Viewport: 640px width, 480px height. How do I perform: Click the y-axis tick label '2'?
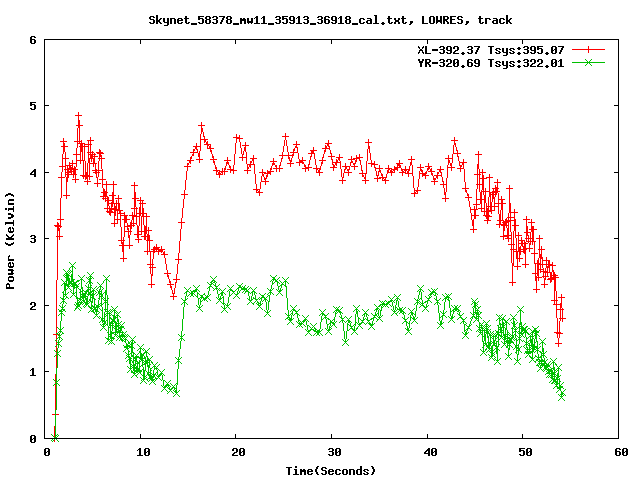click(33, 306)
